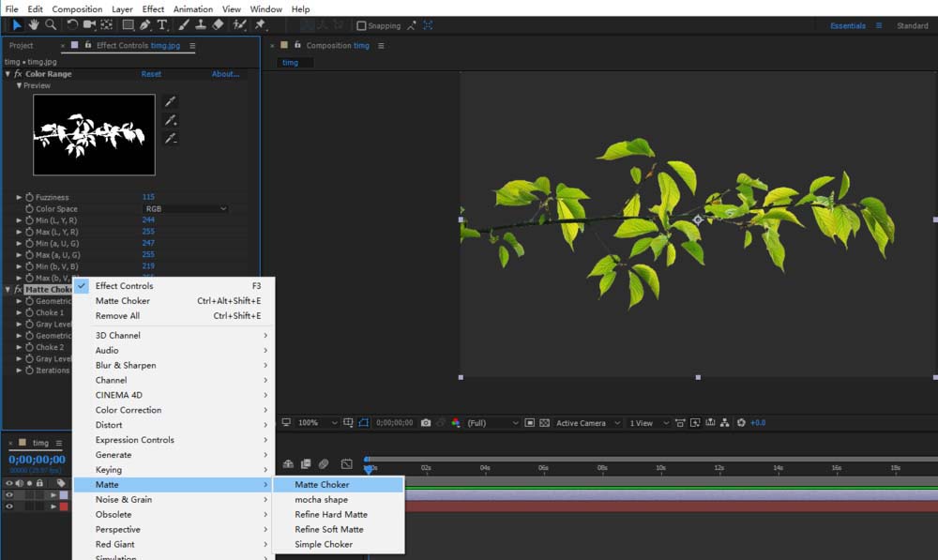Image resolution: width=938 pixels, height=560 pixels.
Task: Select the Pen tool
Action: tap(145, 25)
